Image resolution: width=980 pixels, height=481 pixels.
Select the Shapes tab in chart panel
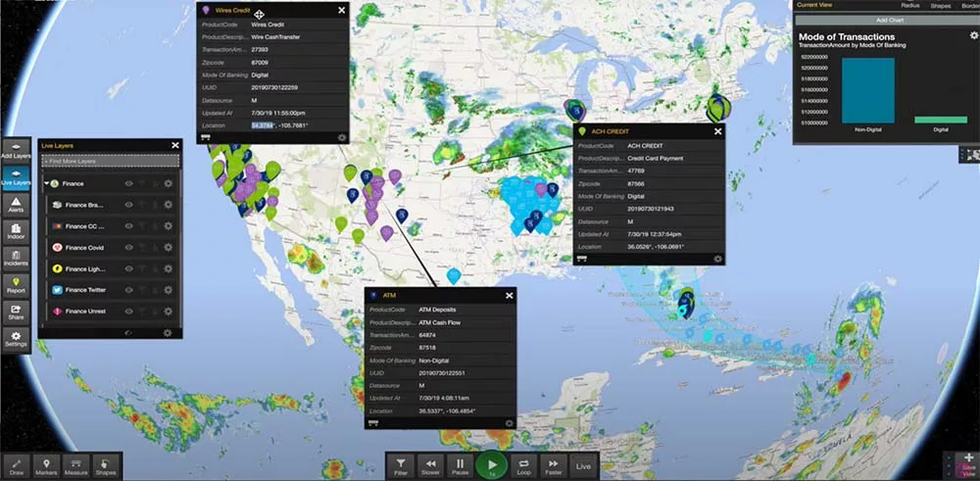940,6
